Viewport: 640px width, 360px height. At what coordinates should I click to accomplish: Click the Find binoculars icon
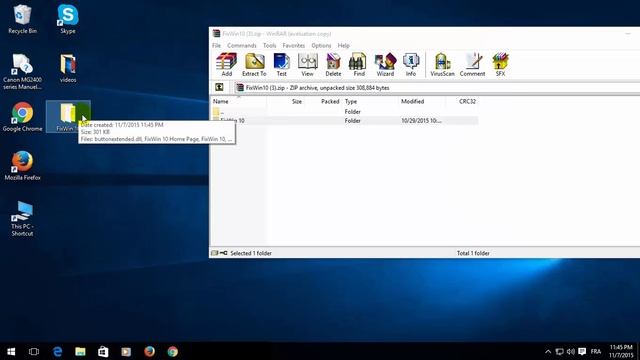click(x=359, y=65)
